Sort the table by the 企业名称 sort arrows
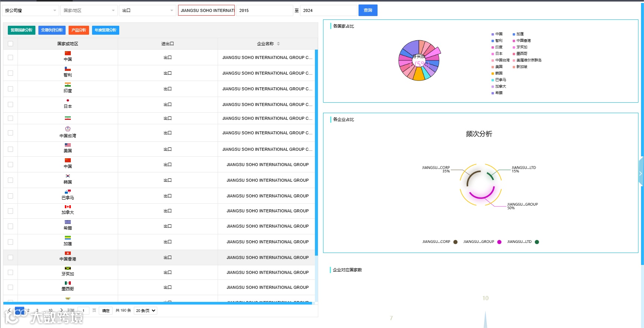 pos(278,44)
